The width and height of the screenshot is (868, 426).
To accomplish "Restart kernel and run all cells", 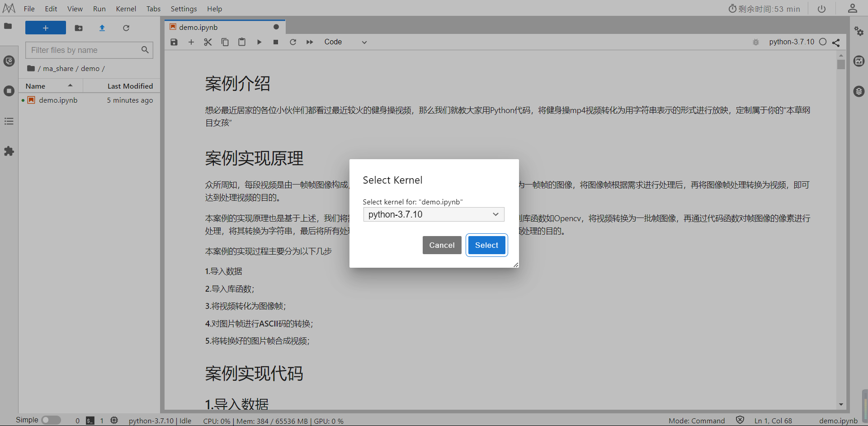I will tap(310, 42).
